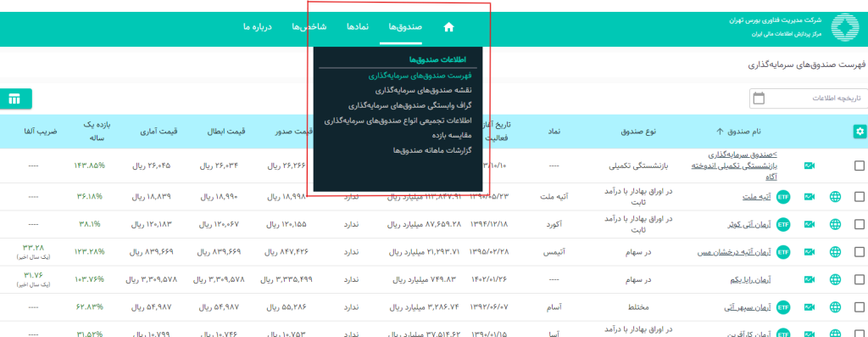
Task: Click the calendar icon in date field
Action: 759,98
